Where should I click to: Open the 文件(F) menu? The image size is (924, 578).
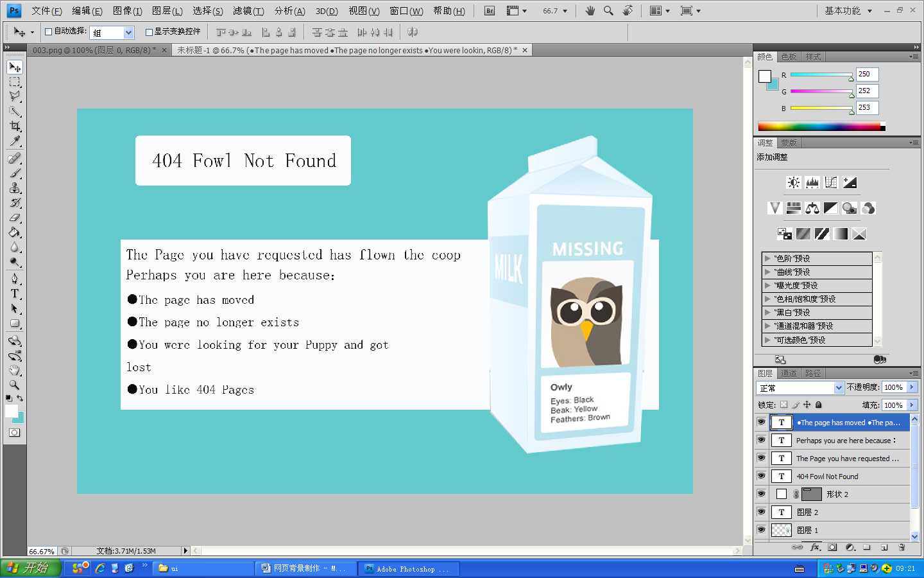pyautogui.click(x=47, y=11)
